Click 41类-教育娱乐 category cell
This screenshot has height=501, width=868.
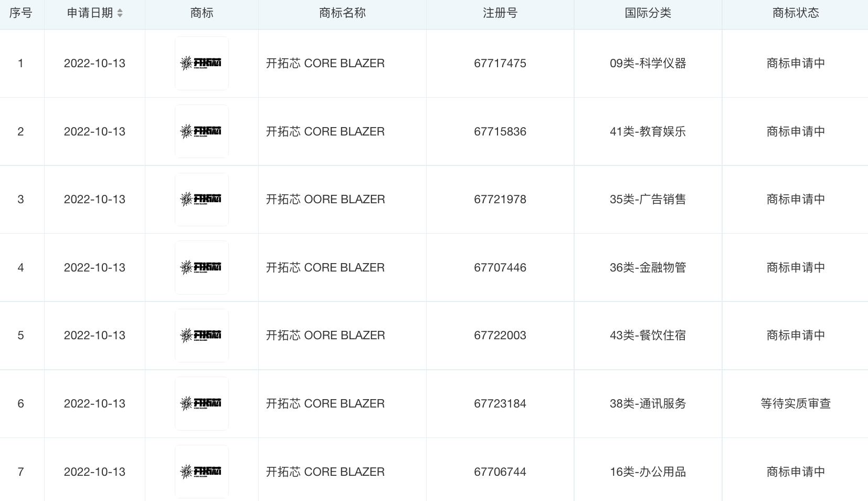[648, 131]
